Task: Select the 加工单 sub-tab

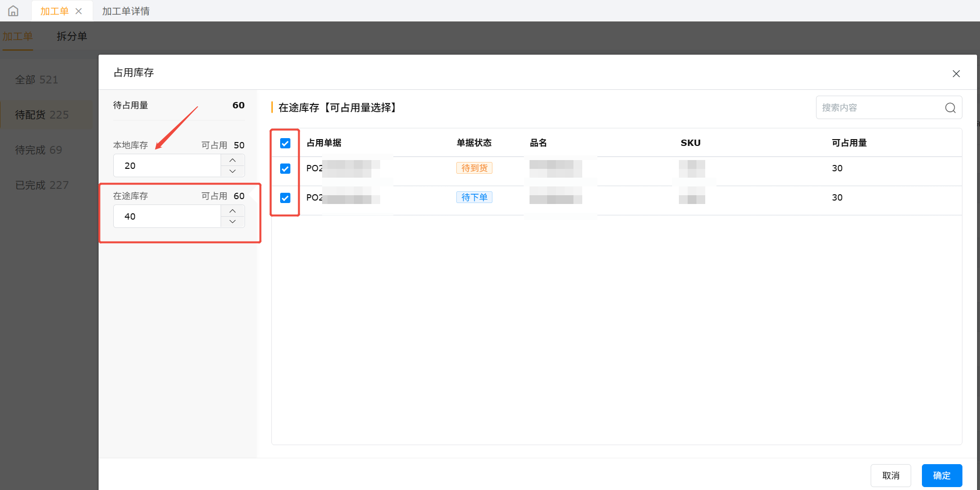Action: click(x=18, y=36)
